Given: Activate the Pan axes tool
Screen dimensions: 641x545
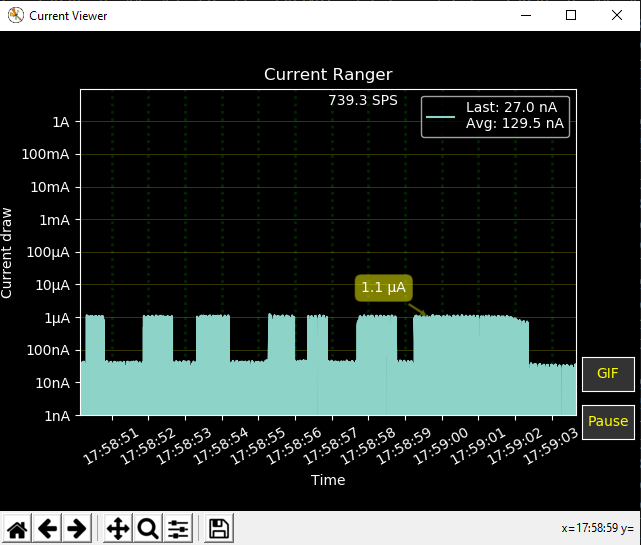Looking at the screenshot, I should 118,529.
